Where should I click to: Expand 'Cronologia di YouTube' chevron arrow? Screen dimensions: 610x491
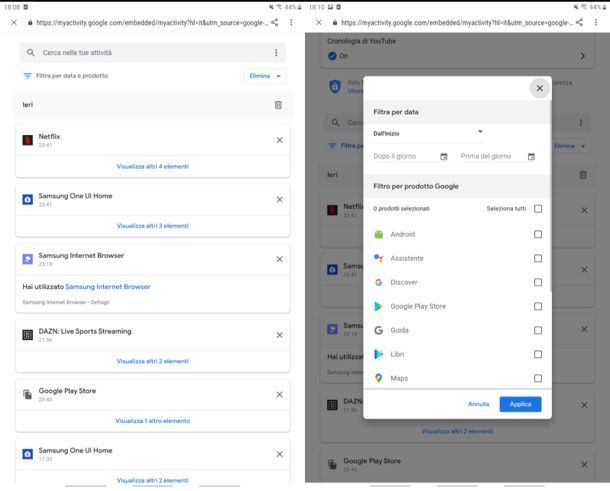click(582, 56)
